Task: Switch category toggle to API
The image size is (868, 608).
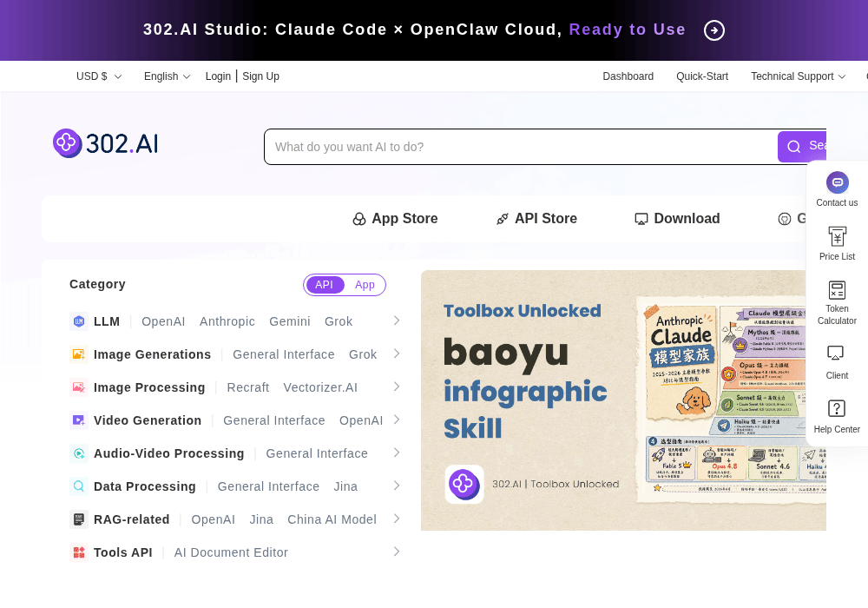Action: (x=325, y=285)
